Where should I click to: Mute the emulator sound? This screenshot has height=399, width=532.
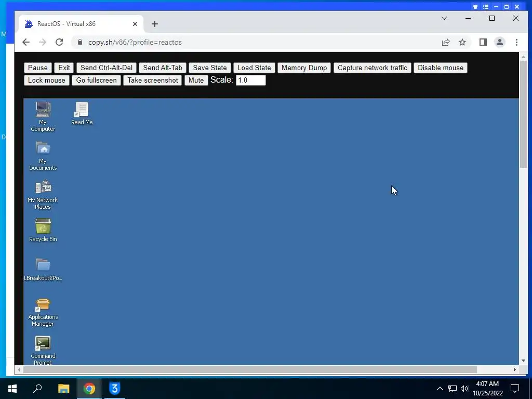pyautogui.click(x=196, y=80)
